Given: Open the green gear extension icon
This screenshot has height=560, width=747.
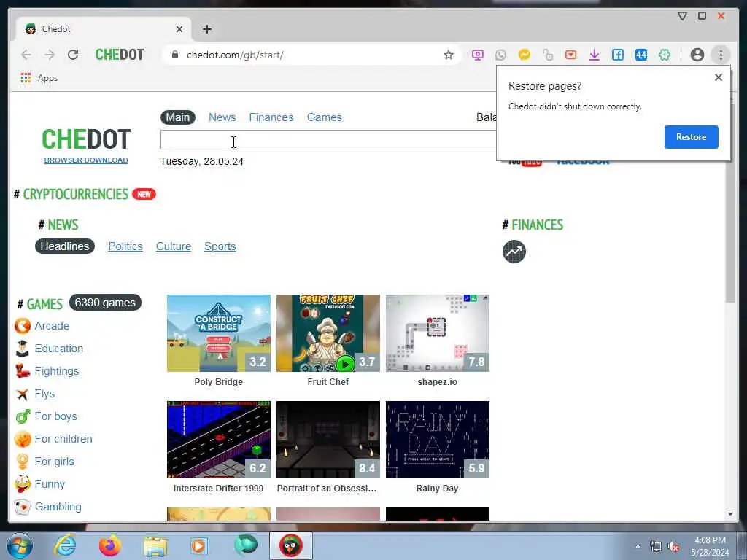Looking at the screenshot, I should 664,55.
